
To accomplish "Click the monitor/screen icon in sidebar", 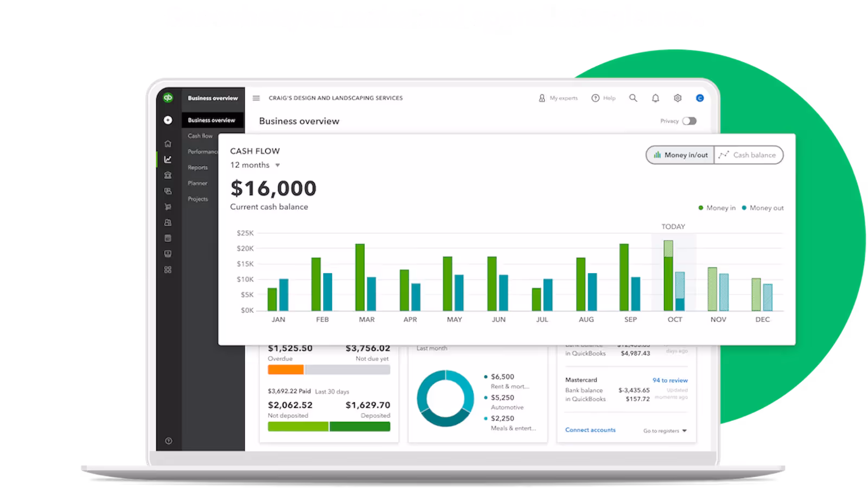I will tap(168, 254).
